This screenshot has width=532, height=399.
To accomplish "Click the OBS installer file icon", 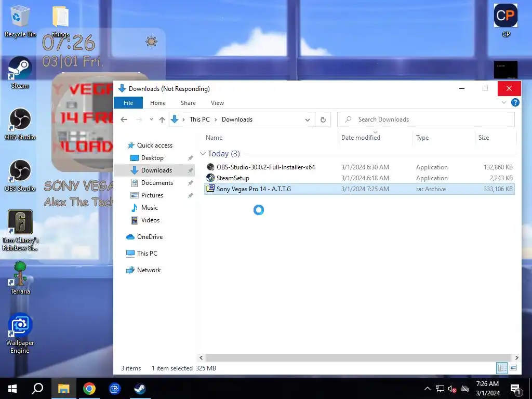I will click(210, 167).
